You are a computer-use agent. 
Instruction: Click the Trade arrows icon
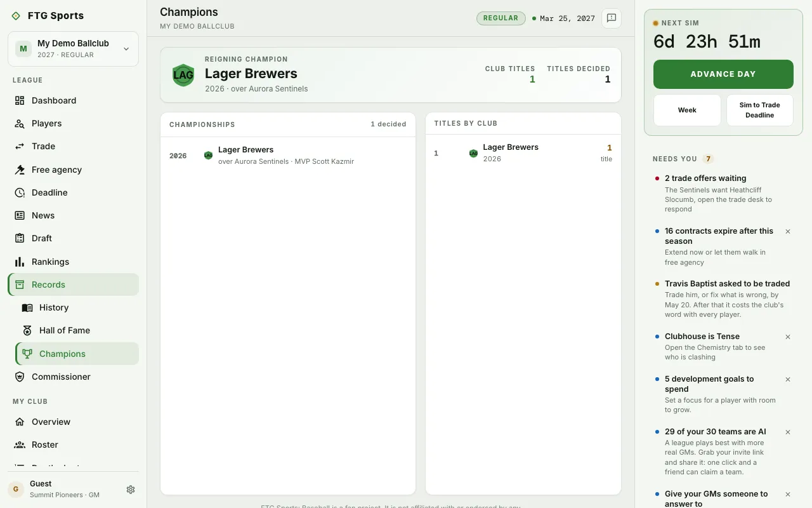point(20,146)
